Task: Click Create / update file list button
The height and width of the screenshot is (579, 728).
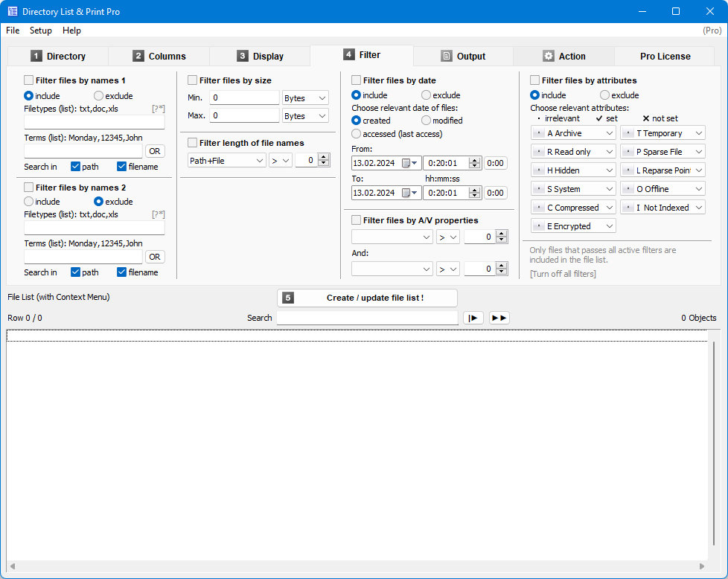Action: 367,298
